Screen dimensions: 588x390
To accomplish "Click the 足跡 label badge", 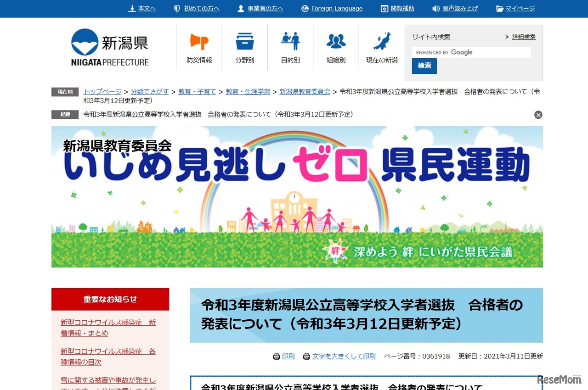I will click(65, 115).
